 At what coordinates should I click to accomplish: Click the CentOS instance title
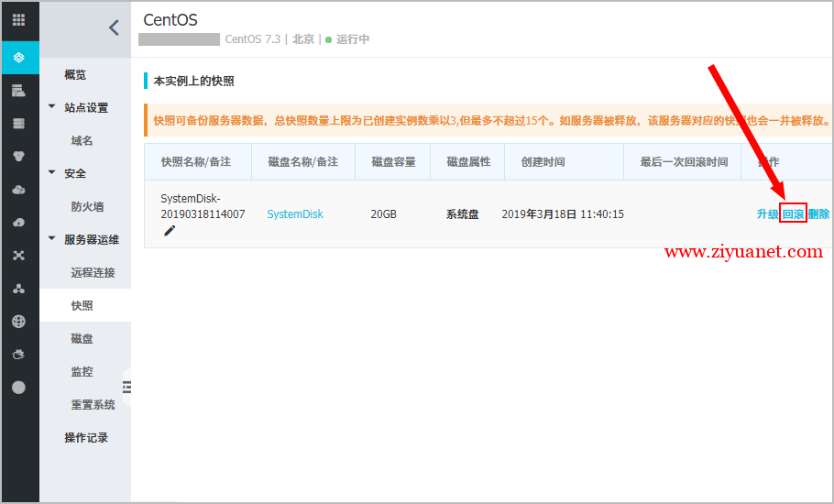[x=170, y=20]
